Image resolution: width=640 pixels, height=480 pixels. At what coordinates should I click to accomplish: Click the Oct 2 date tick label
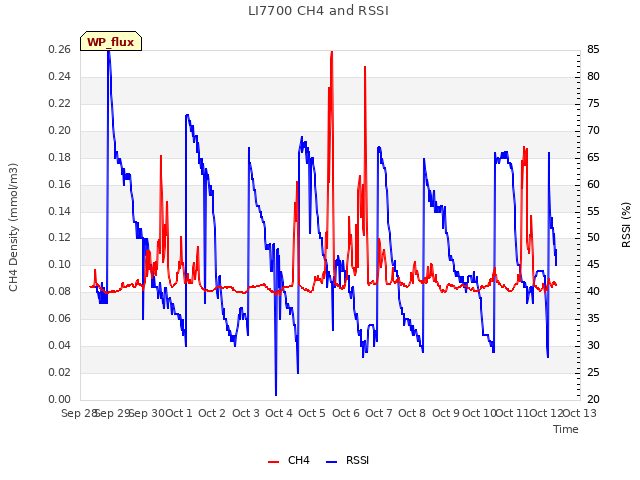pyautogui.click(x=212, y=413)
